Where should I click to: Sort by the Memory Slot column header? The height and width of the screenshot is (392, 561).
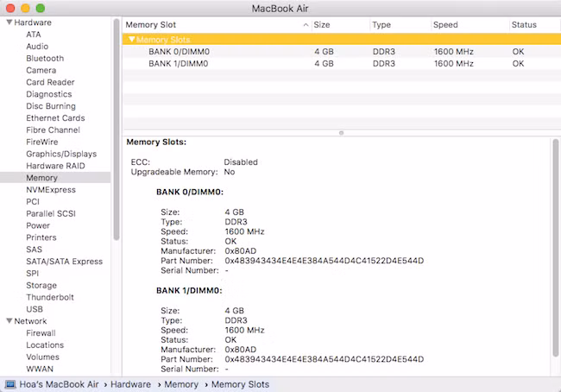[x=216, y=25]
